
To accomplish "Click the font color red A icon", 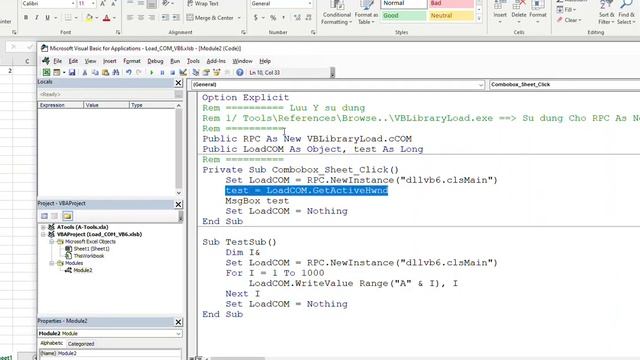I will point(106,18).
